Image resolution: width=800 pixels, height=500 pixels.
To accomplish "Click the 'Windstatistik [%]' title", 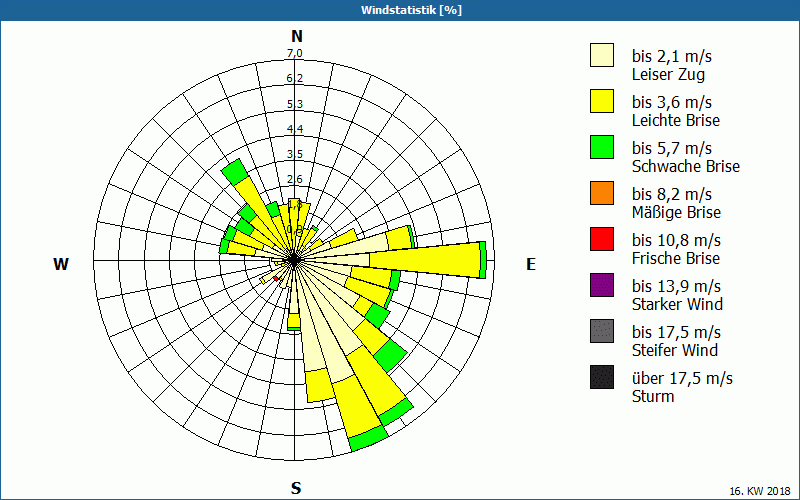I will [411, 10].
